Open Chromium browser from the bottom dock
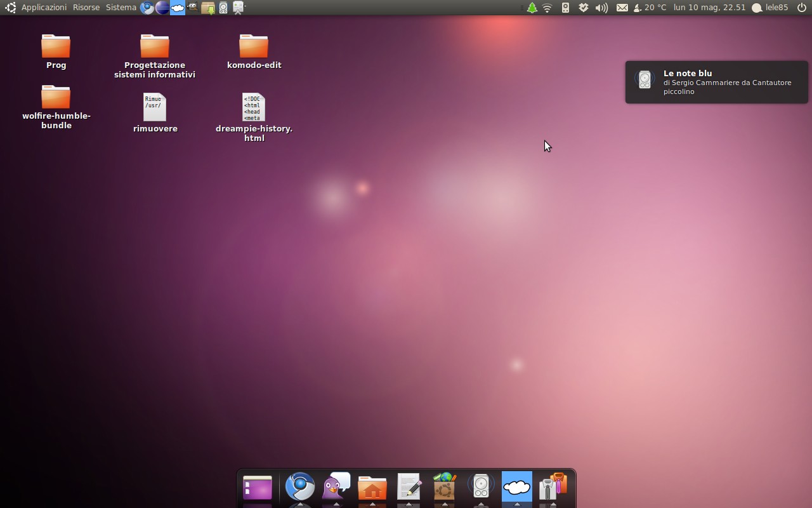The image size is (812, 508). click(x=299, y=487)
